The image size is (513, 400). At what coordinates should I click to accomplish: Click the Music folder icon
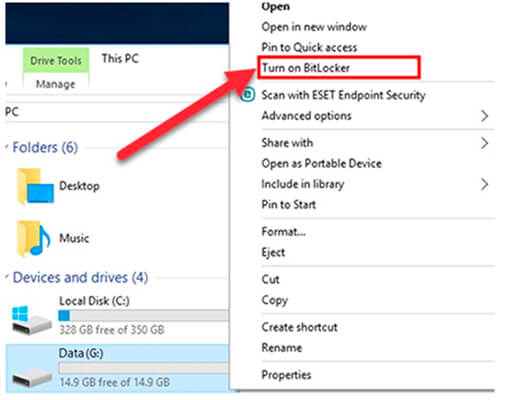[34, 238]
